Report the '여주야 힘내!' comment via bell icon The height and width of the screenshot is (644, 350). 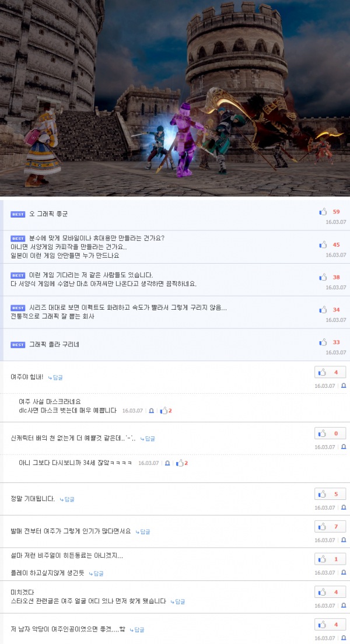click(x=344, y=386)
